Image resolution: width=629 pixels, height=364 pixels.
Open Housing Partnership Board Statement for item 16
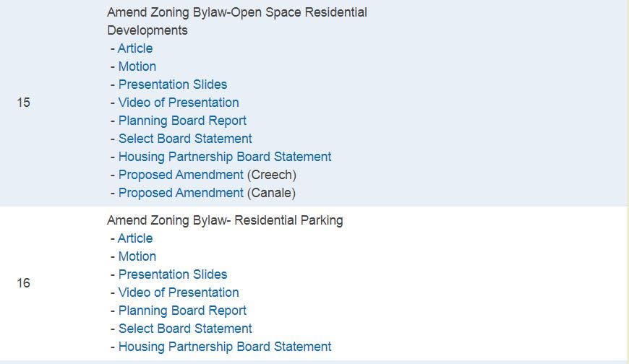225,347
